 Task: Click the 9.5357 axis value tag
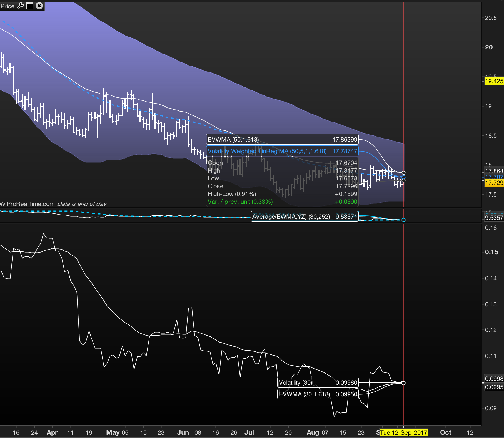point(494,218)
